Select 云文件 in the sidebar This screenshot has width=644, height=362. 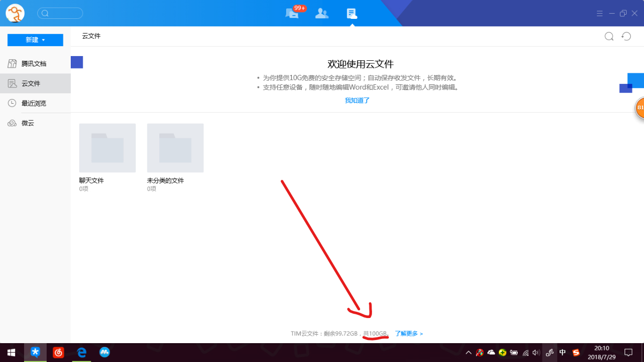pyautogui.click(x=35, y=83)
